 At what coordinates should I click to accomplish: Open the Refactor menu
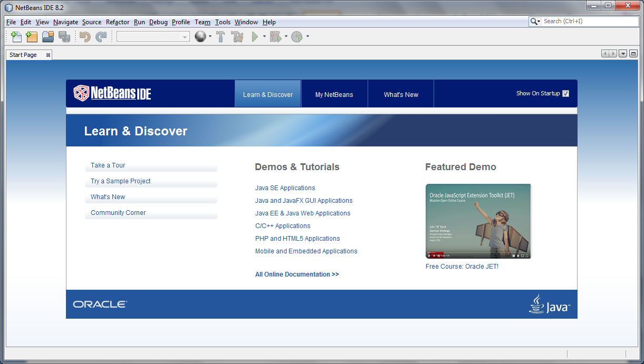tap(118, 22)
